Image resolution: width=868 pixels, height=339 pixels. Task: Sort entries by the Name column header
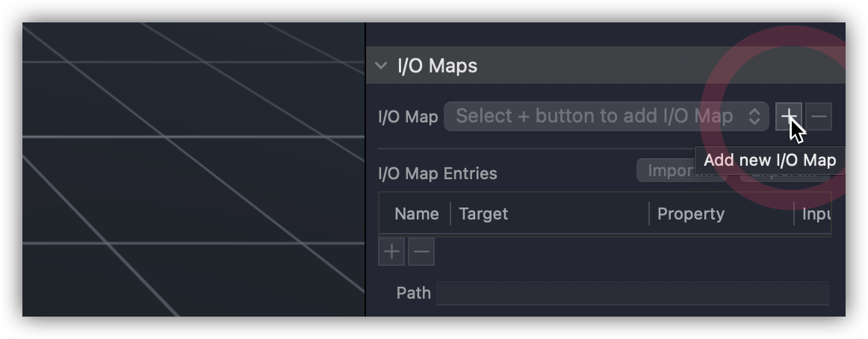click(x=416, y=214)
